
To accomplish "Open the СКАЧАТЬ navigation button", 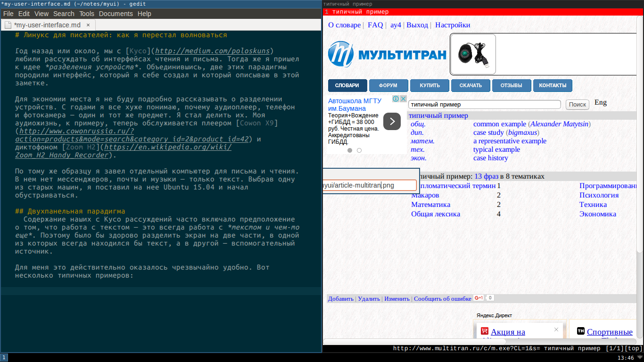I will pos(471,85).
